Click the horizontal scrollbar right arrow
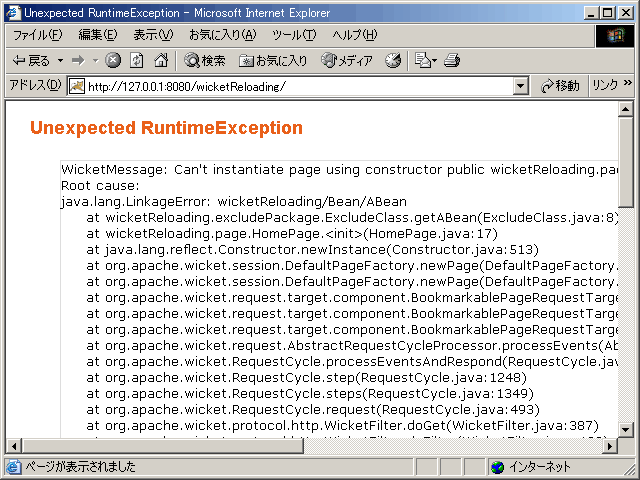 [610, 446]
